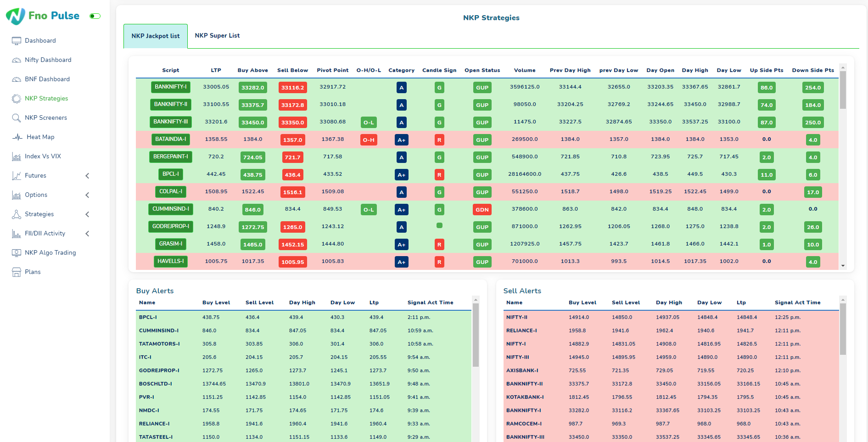The image size is (868, 442).
Task: Click the GDN open status badge
Action: (482, 210)
